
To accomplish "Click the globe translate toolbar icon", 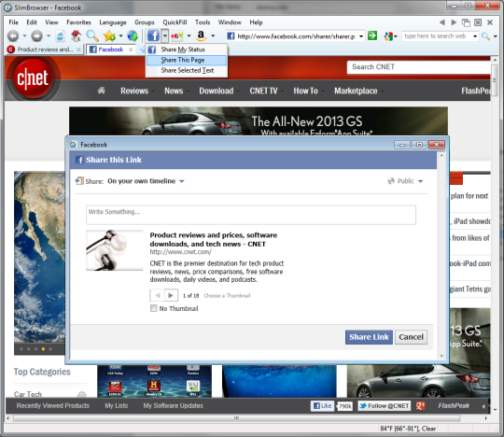I will point(133,35).
